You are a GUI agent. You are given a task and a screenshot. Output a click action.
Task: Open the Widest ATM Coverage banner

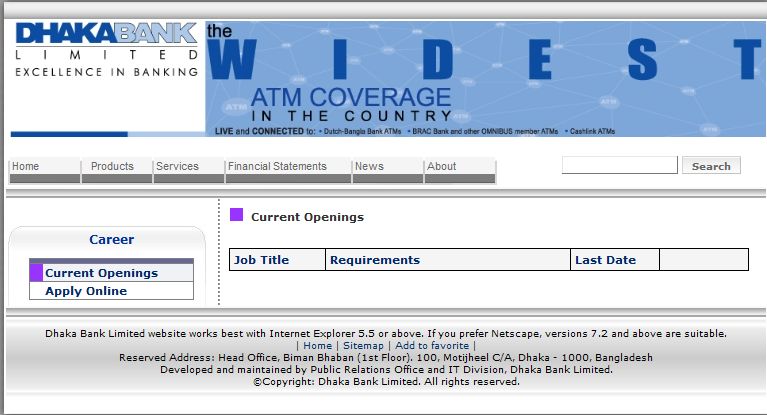click(x=485, y=79)
